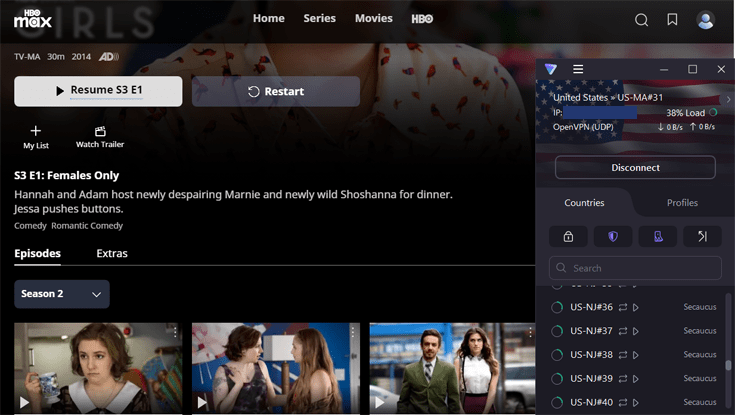
Task: Play second episode thumbnail of two women
Action: (x=276, y=368)
